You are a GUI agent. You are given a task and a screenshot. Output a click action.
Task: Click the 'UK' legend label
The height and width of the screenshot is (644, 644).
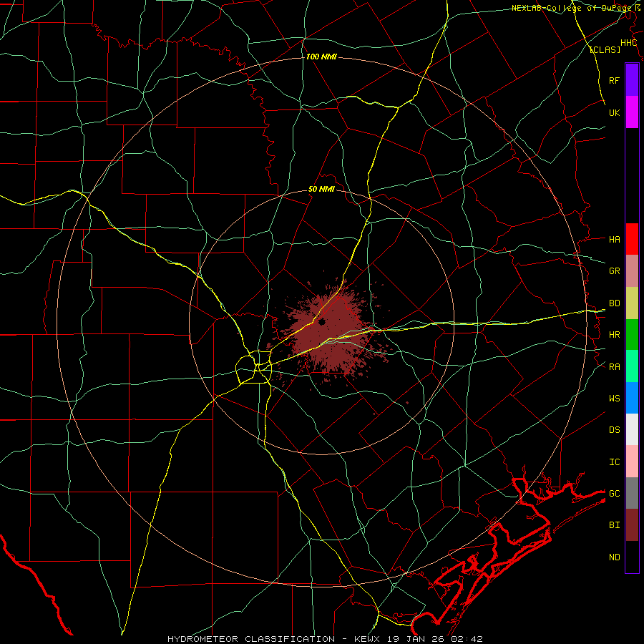click(x=614, y=112)
